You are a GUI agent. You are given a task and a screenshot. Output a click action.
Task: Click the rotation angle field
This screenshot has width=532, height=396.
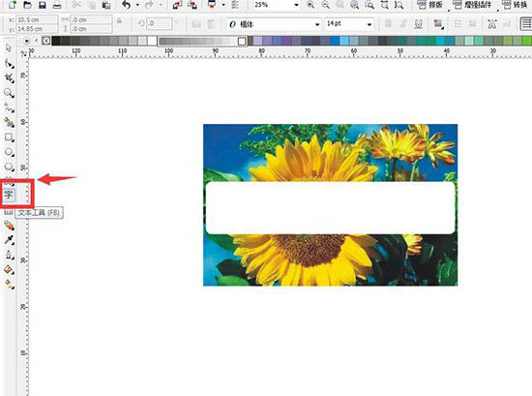(x=159, y=24)
